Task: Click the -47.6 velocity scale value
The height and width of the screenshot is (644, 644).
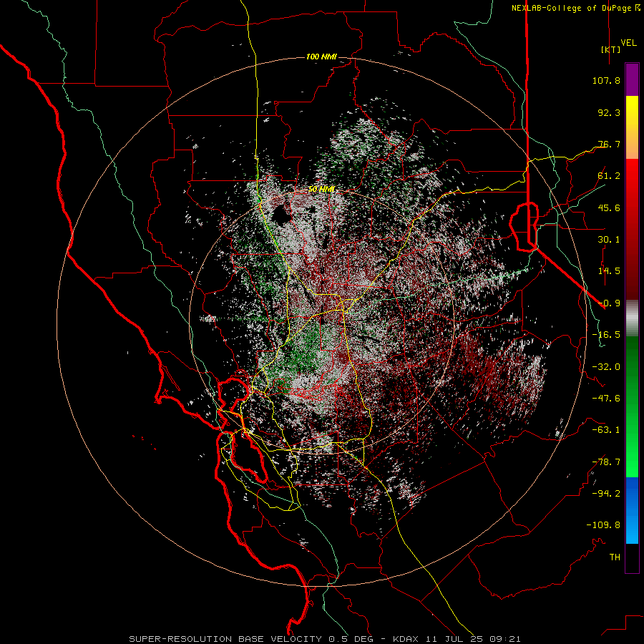Action: tap(606, 399)
